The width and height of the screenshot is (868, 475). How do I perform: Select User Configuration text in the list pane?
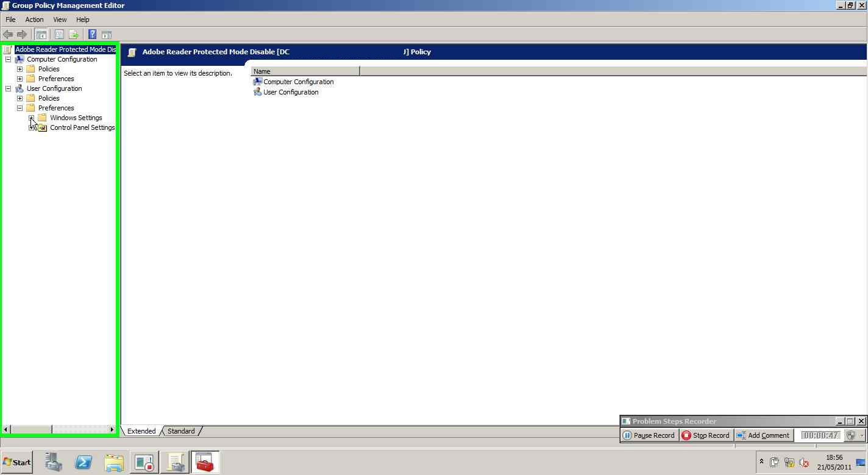291,92
